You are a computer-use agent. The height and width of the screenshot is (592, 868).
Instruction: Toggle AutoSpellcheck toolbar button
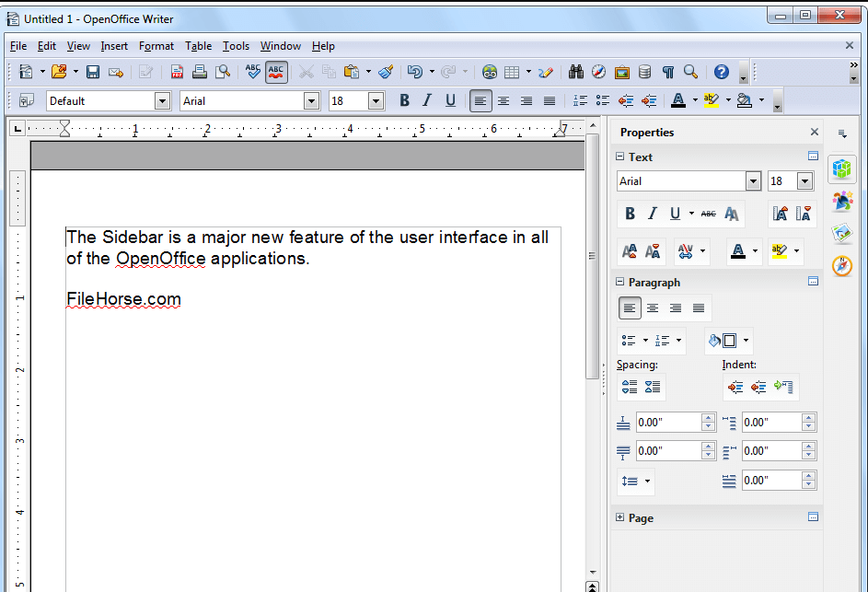(x=276, y=72)
